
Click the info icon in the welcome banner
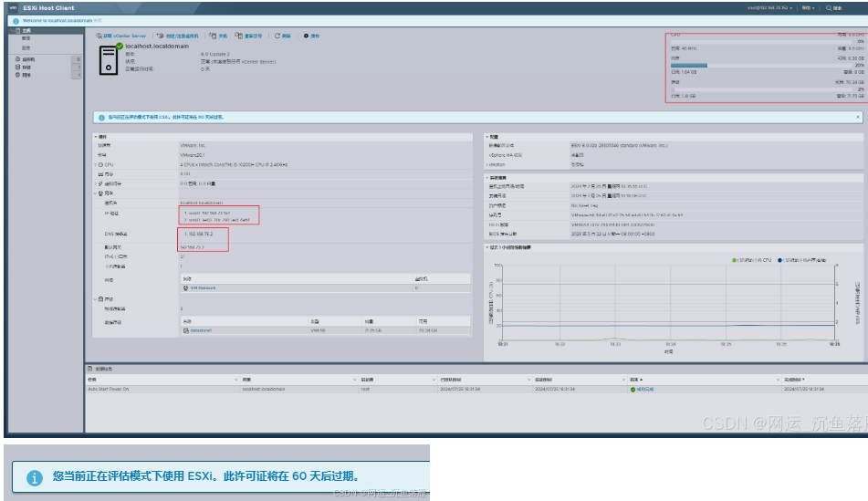click(16, 21)
